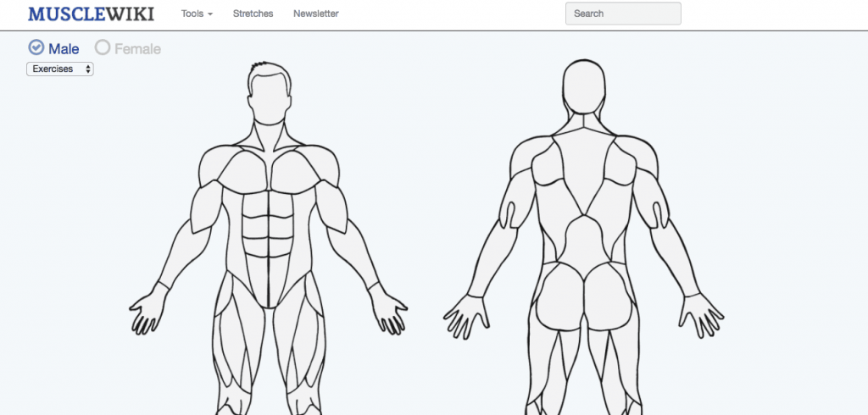This screenshot has width=868, height=415.
Task: Expand the Tools menu
Action: click(x=197, y=14)
